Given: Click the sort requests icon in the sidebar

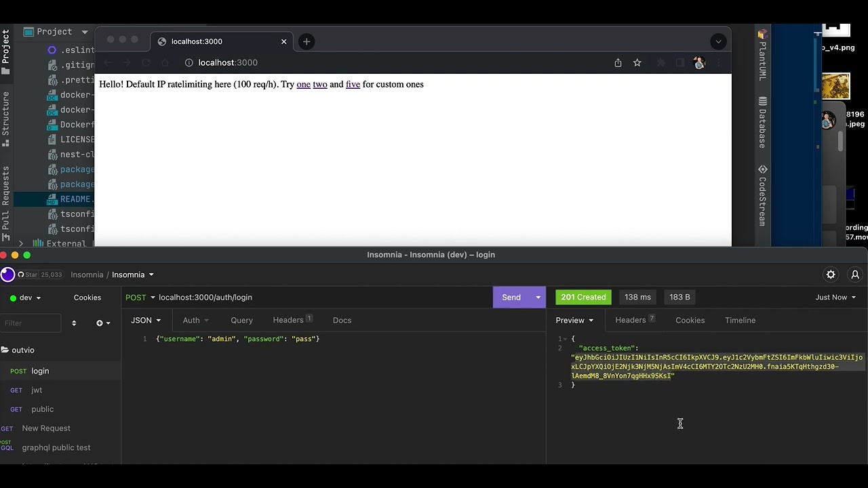Looking at the screenshot, I should tap(74, 323).
